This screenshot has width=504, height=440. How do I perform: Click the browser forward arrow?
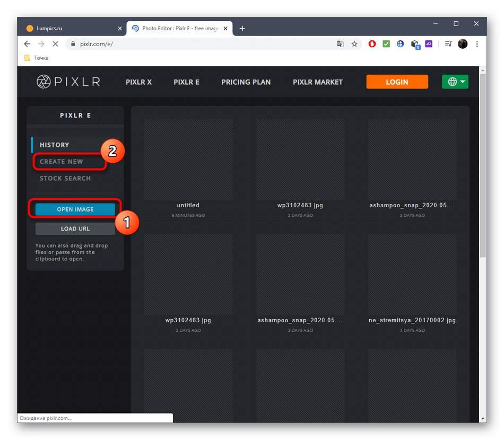41,44
